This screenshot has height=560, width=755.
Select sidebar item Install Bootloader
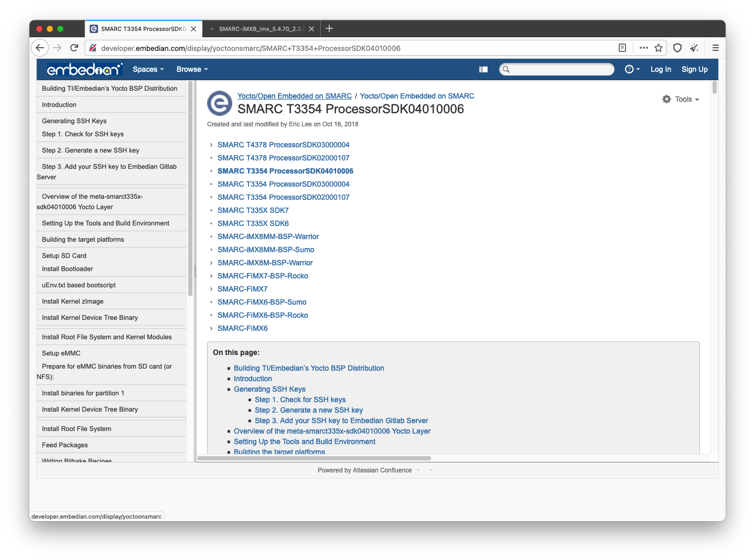[67, 269]
